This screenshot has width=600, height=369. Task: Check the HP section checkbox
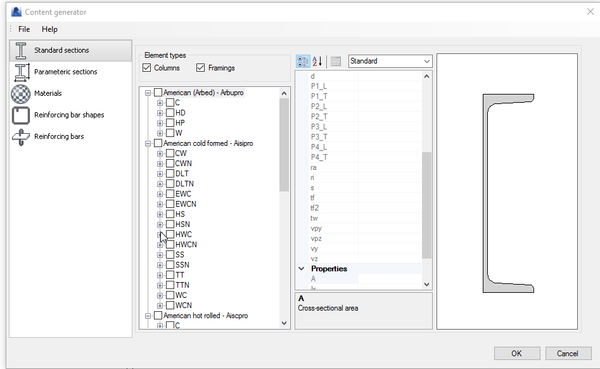coord(170,123)
